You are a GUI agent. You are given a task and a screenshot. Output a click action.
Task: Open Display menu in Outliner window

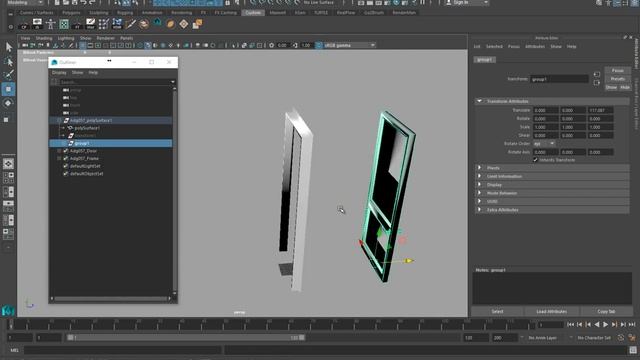click(x=59, y=73)
